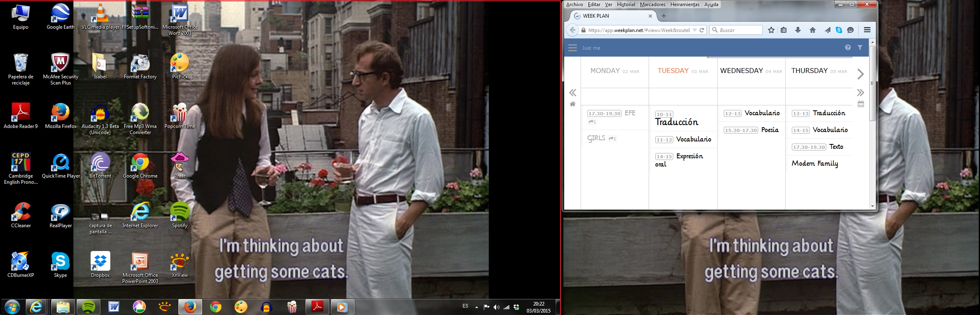Open PicPick desktop shortcut
Viewport: 980px width, 315px height.
180,66
